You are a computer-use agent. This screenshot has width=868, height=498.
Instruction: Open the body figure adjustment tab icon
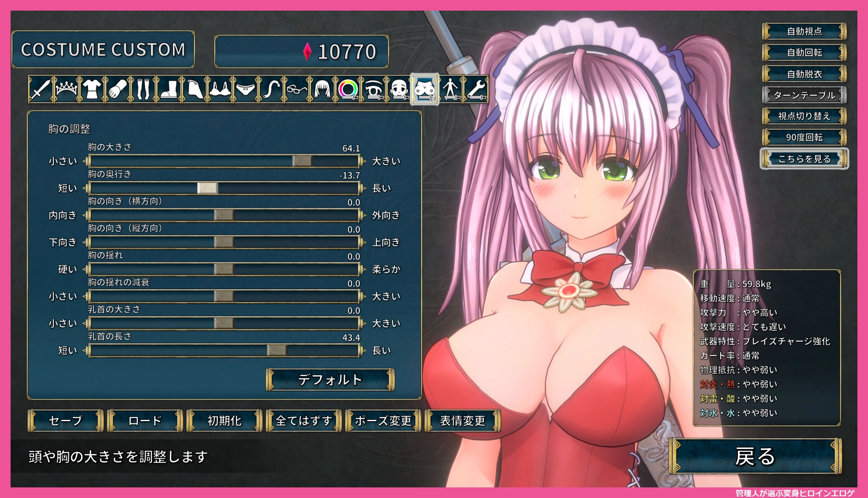pyautogui.click(x=451, y=89)
